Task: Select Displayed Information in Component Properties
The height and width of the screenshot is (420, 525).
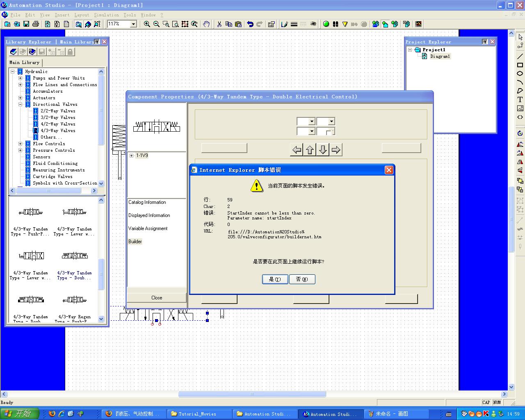Action: point(149,215)
